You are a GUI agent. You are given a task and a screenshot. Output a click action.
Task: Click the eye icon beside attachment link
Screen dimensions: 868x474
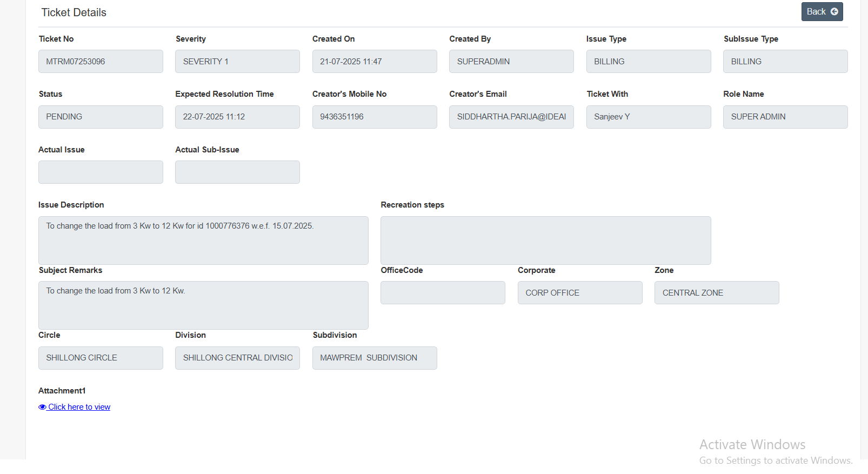point(42,407)
